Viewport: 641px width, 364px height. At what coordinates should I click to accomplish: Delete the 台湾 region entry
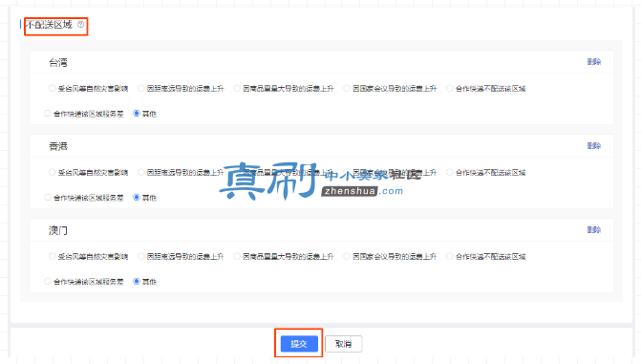594,62
